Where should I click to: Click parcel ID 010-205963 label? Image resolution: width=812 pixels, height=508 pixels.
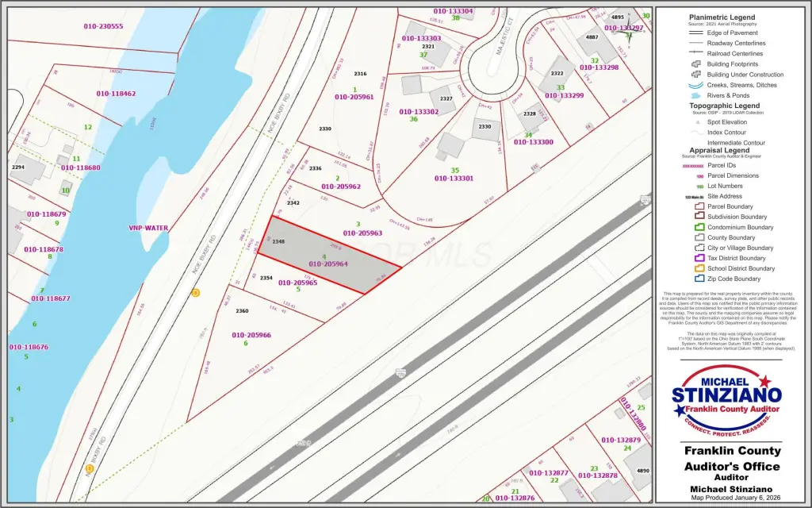362,233
